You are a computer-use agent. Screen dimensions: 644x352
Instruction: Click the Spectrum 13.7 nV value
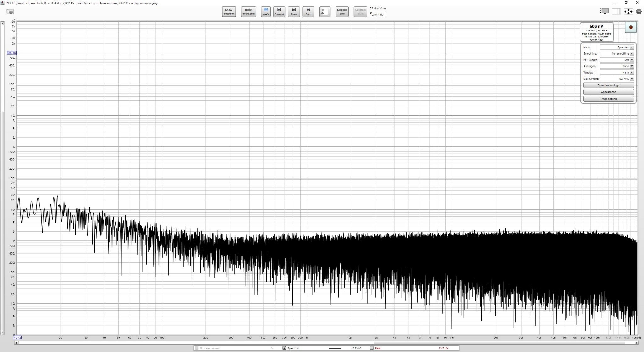356,348
